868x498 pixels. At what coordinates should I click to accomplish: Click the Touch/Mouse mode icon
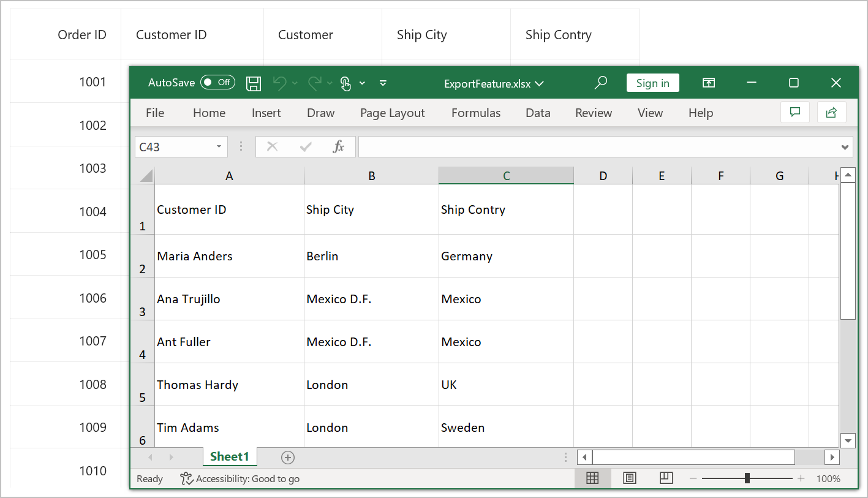pyautogui.click(x=345, y=83)
